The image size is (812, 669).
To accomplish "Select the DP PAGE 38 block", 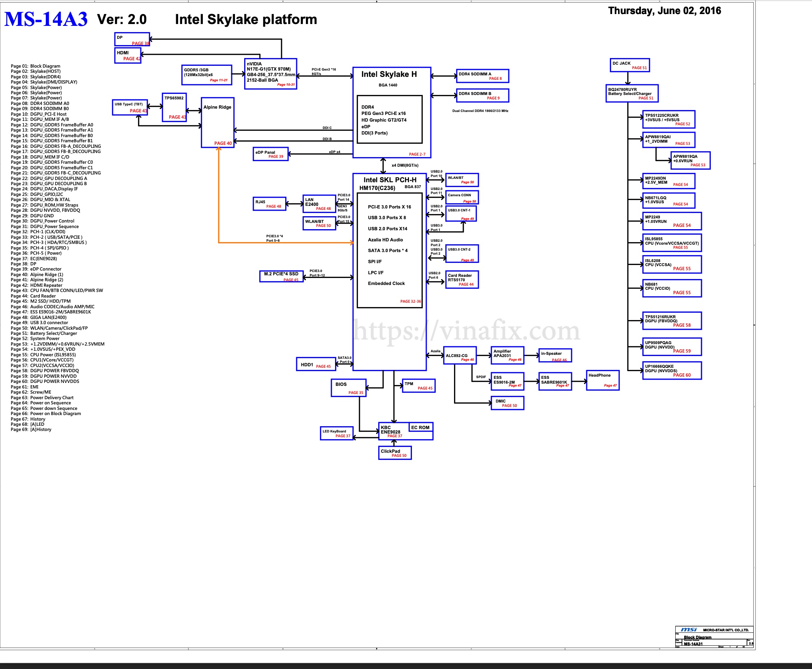I will [132, 39].
